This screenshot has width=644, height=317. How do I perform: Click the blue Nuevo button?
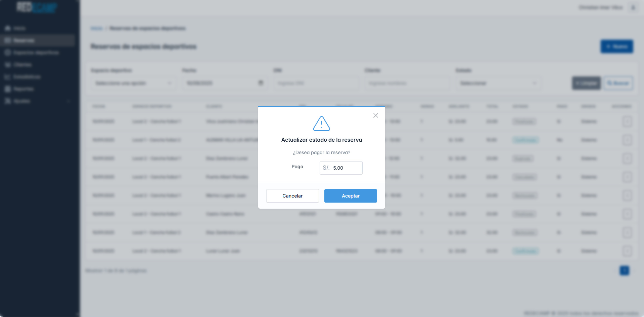point(616,46)
